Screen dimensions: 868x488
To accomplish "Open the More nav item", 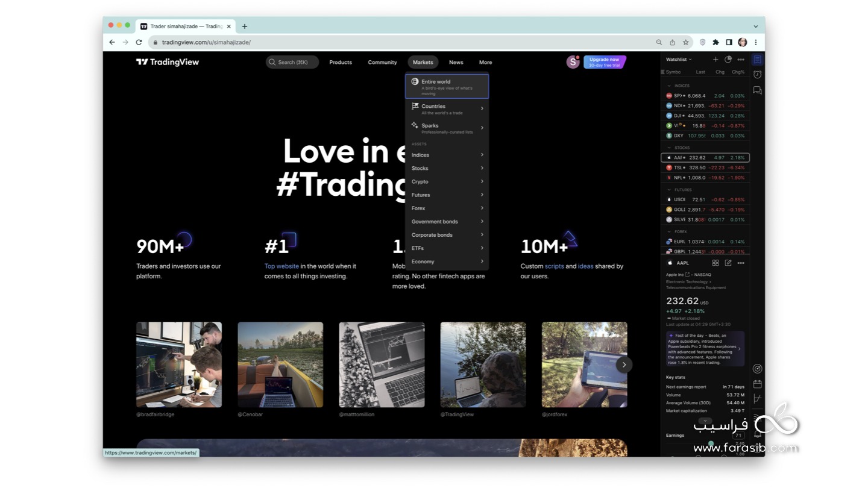I will pyautogui.click(x=486, y=62).
